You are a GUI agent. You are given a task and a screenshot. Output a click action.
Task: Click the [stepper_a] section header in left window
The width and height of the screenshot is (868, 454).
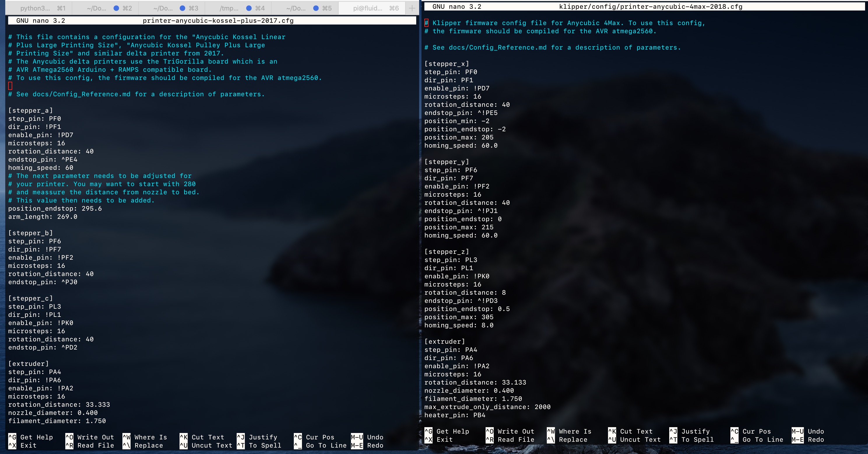[30, 110]
